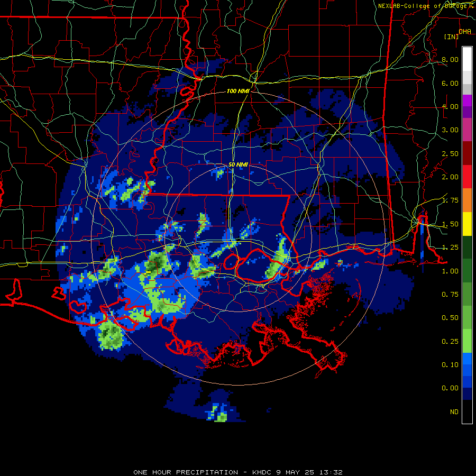The image size is (476, 476).
Task: Pick the orange legend swatch
Action: point(467,200)
